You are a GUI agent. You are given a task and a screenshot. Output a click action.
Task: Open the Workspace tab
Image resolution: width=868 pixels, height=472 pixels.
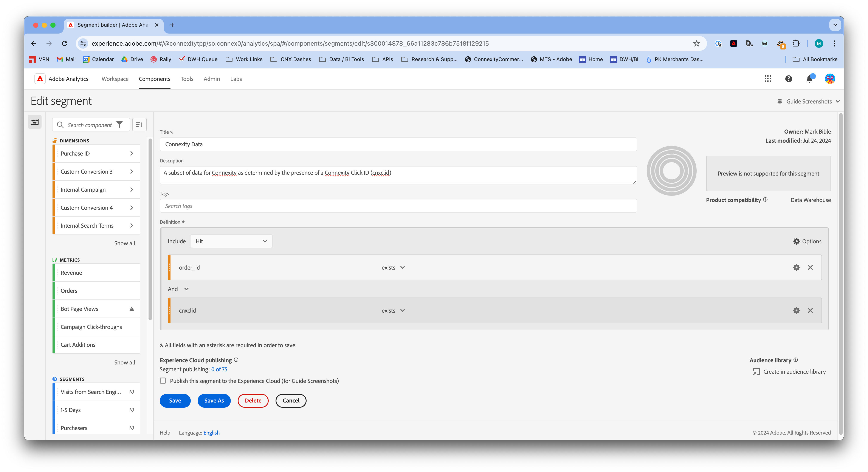tap(115, 79)
